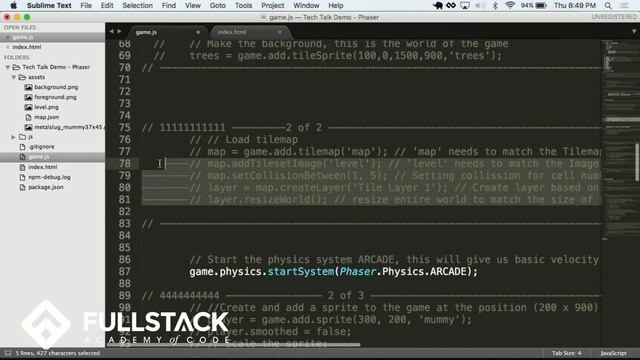Open index.html in folder tree
This screenshot has height=360, width=640.
42,167
